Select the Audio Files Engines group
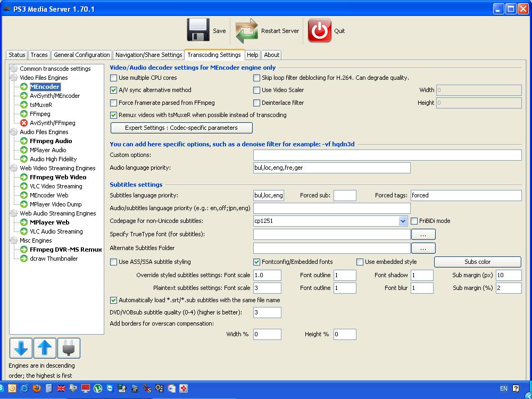532x399 pixels. [x=44, y=132]
